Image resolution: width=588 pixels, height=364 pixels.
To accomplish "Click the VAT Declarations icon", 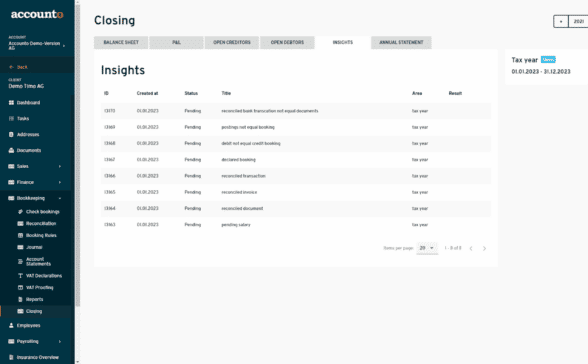I will (x=21, y=276).
